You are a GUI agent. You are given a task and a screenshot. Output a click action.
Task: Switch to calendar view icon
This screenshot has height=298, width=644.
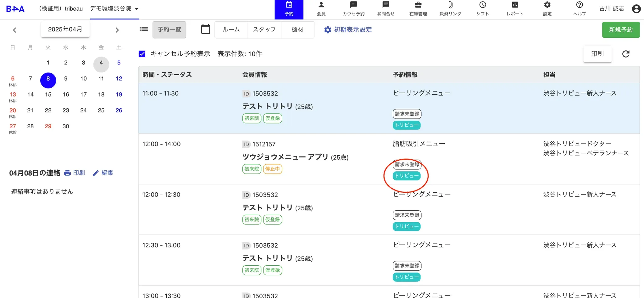[206, 30]
